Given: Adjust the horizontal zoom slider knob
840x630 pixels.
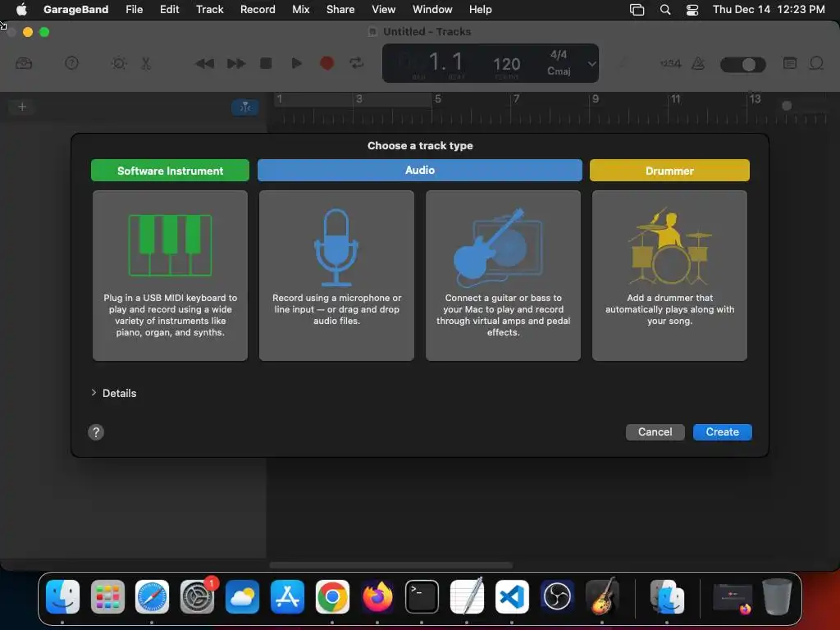Looking at the screenshot, I should tap(787, 106).
